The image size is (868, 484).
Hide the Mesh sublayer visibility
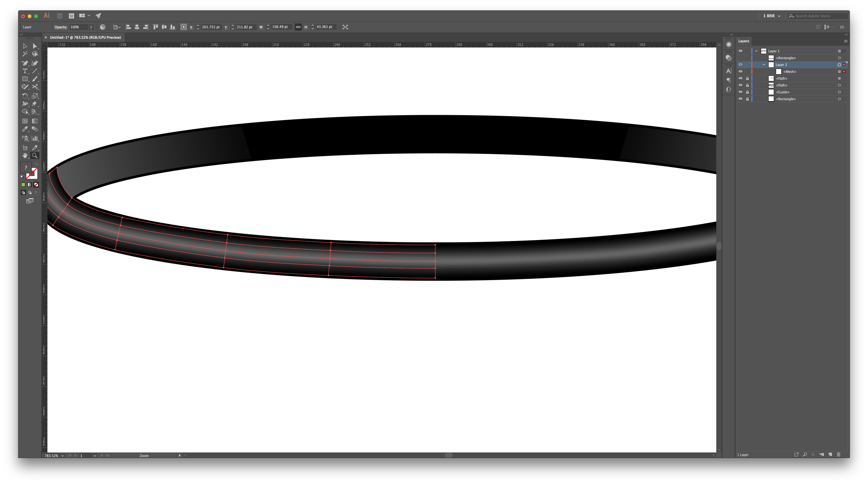tap(740, 72)
